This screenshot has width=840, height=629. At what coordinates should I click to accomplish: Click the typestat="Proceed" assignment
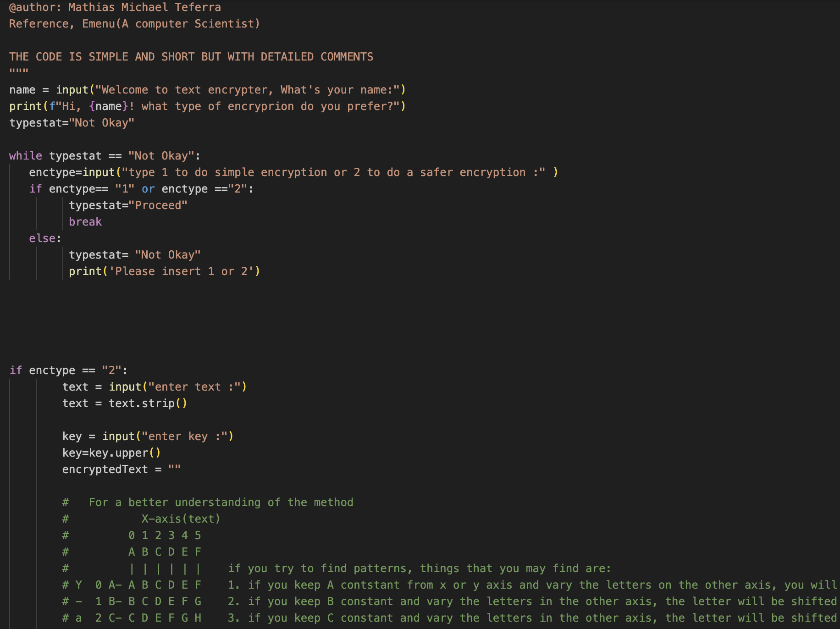pos(128,205)
